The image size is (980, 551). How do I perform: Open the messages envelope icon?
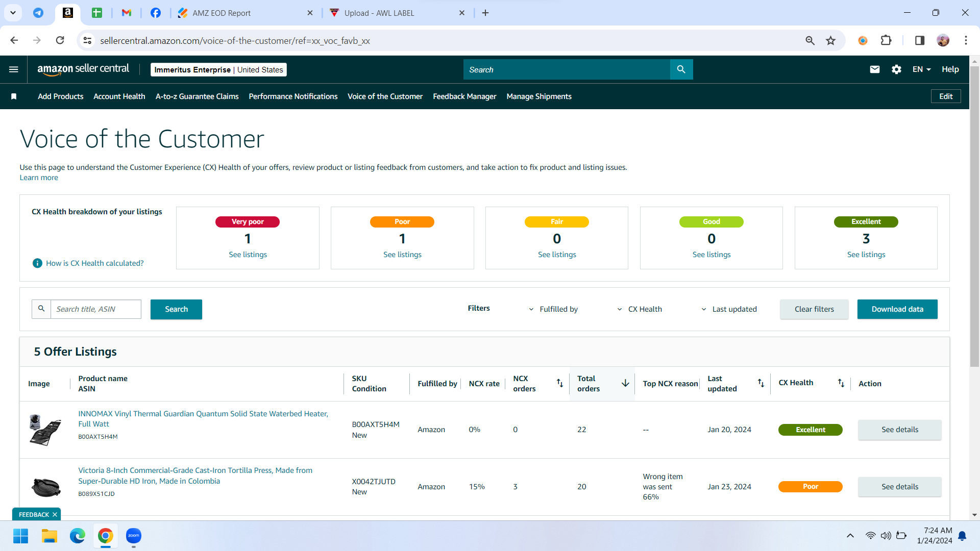(875, 69)
